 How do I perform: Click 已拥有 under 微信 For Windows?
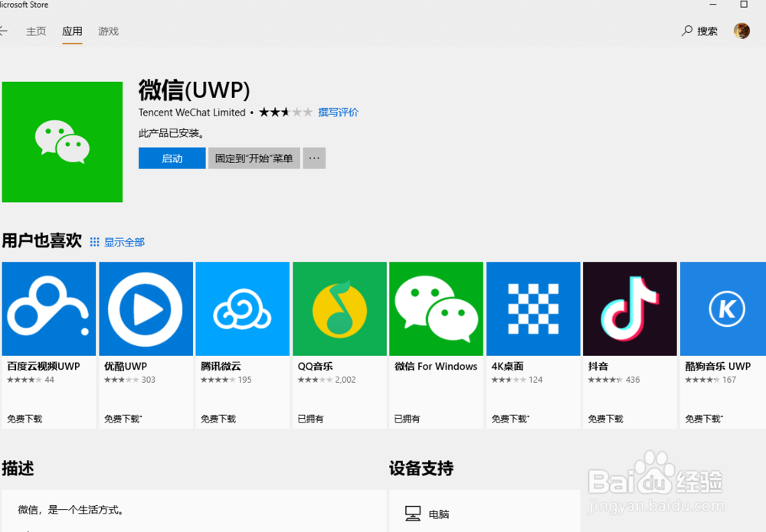[x=408, y=419]
